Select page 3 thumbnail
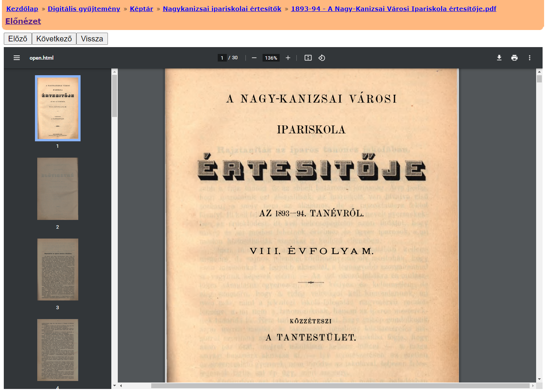546x392 pixels. (58, 270)
